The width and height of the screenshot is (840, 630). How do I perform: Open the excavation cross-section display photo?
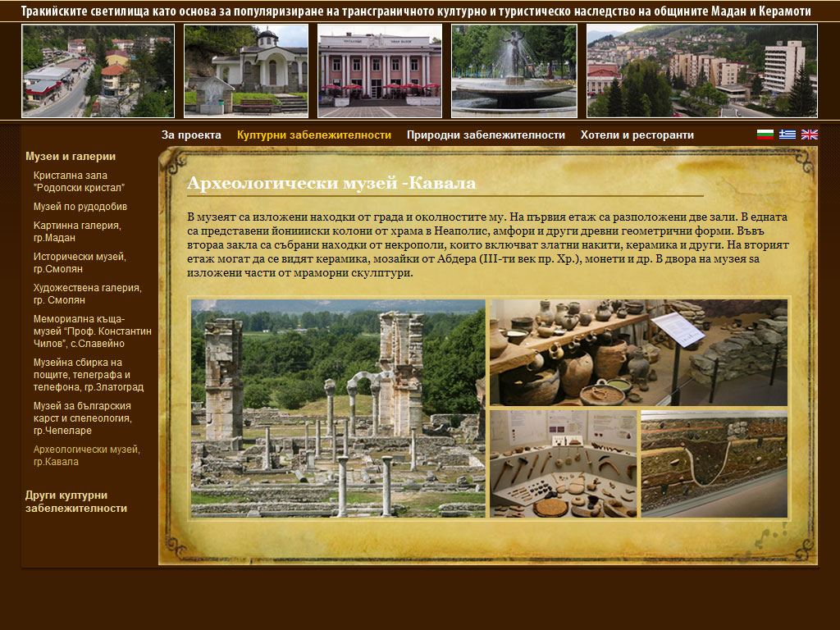[714, 464]
